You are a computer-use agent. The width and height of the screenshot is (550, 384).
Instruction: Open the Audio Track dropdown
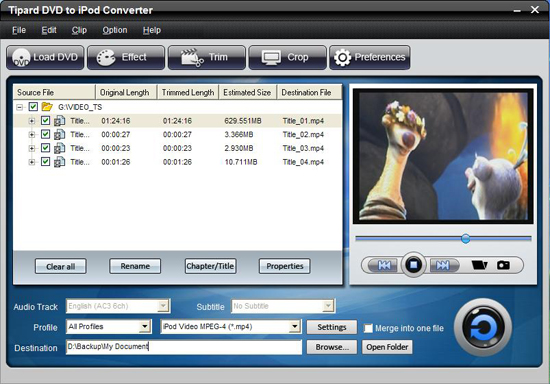163,306
